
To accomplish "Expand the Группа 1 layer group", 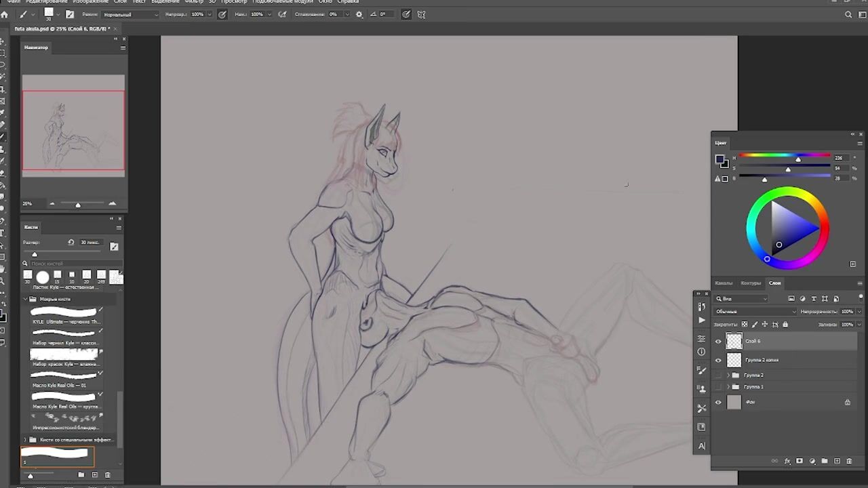I will (x=728, y=387).
